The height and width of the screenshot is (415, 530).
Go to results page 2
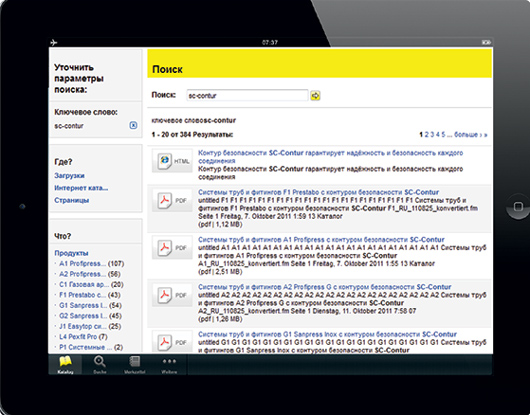click(x=427, y=135)
